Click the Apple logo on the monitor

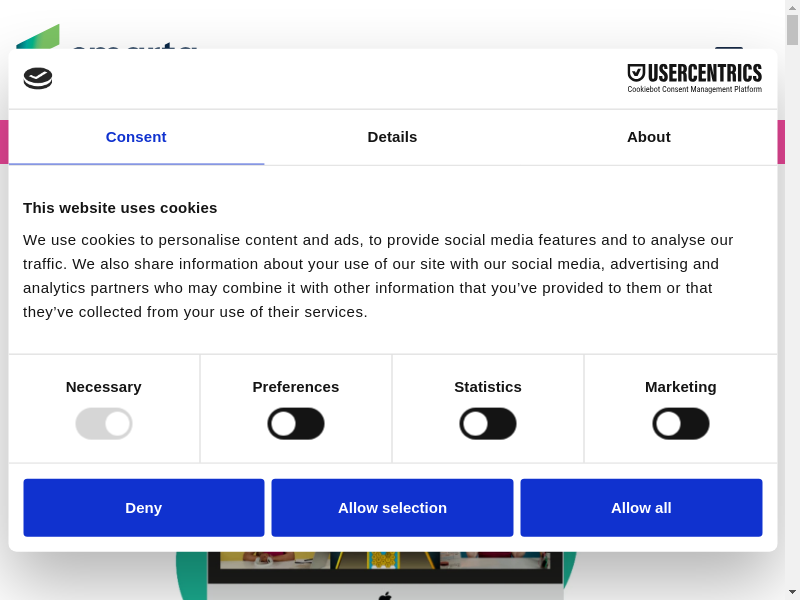click(385, 596)
